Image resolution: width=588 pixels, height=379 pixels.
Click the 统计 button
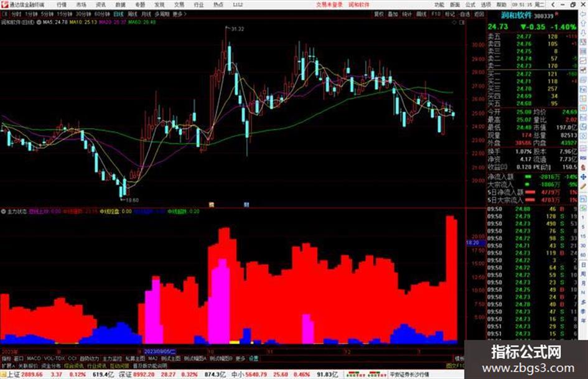pyautogui.click(x=407, y=14)
